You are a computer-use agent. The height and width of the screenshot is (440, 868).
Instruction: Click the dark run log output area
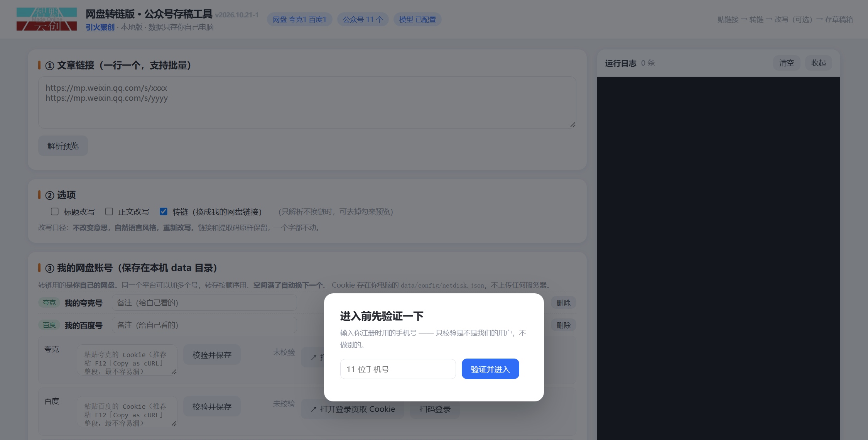[x=718, y=258]
